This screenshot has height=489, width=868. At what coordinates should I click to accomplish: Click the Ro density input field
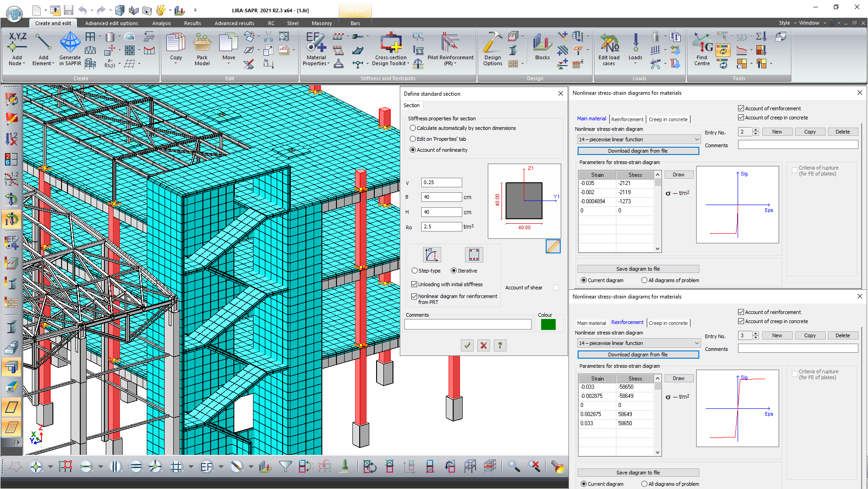tap(441, 226)
